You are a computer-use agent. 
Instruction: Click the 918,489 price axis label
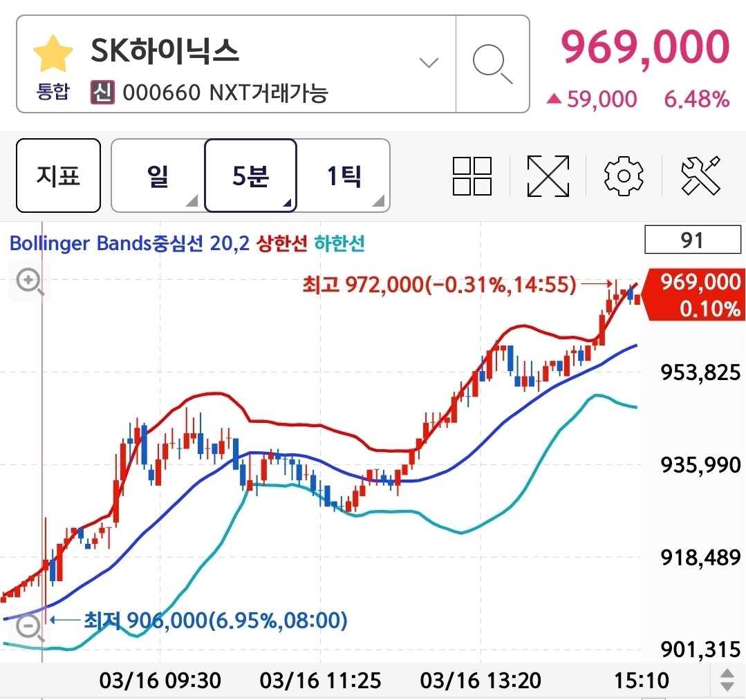[x=701, y=557]
